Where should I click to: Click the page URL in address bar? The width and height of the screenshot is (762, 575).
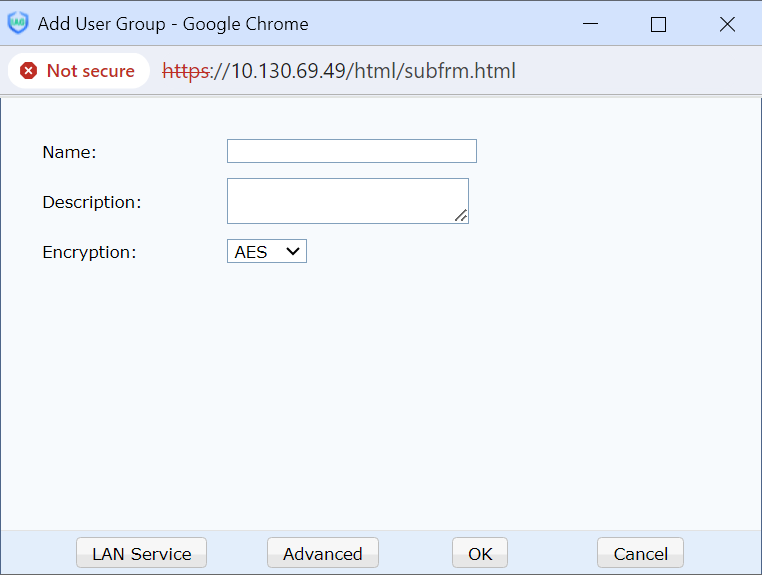click(339, 71)
